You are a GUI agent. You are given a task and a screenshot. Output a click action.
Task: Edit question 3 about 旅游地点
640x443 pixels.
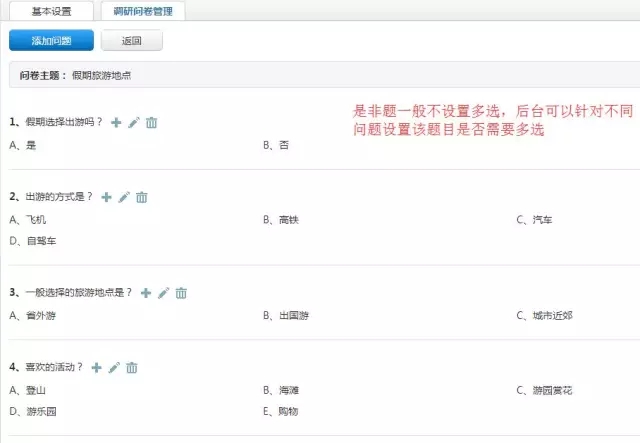[x=164, y=293]
